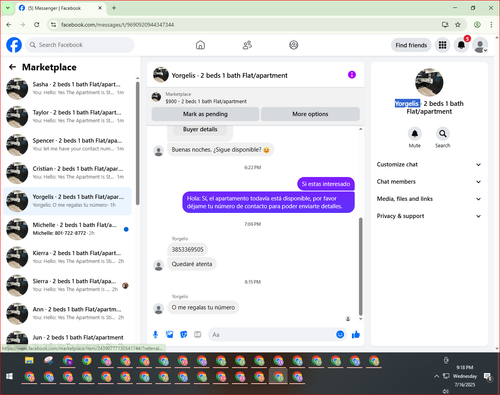Open a new Chrome tab
Image resolution: width=500 pixels, height=395 pixels.
[114, 8]
